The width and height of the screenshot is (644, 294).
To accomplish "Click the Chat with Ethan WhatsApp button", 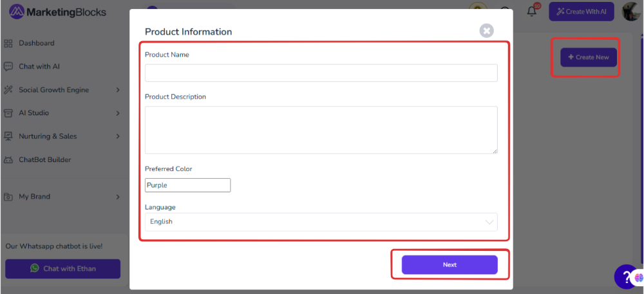I will point(63,268).
